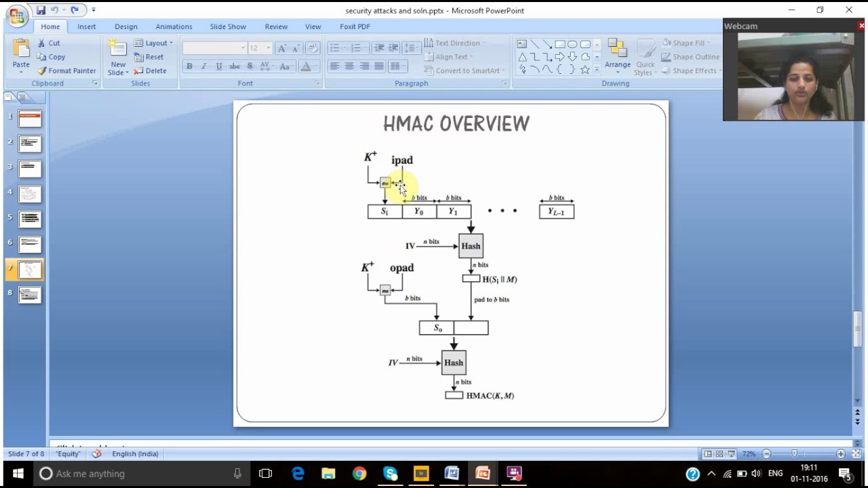Image resolution: width=868 pixels, height=488 pixels.
Task: Toggle Strikethrough on the text
Action: click(235, 66)
